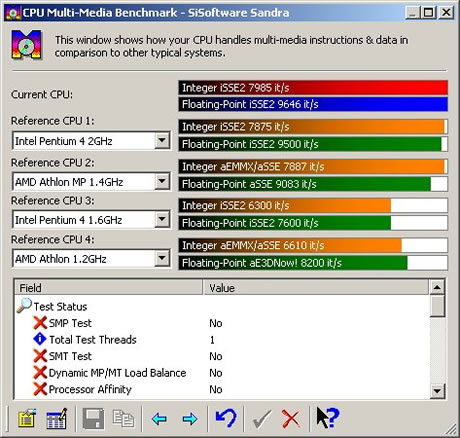Click the red Integer iSSE2 7985 bar
Viewport: 460px width, 438px height.
coord(313,88)
